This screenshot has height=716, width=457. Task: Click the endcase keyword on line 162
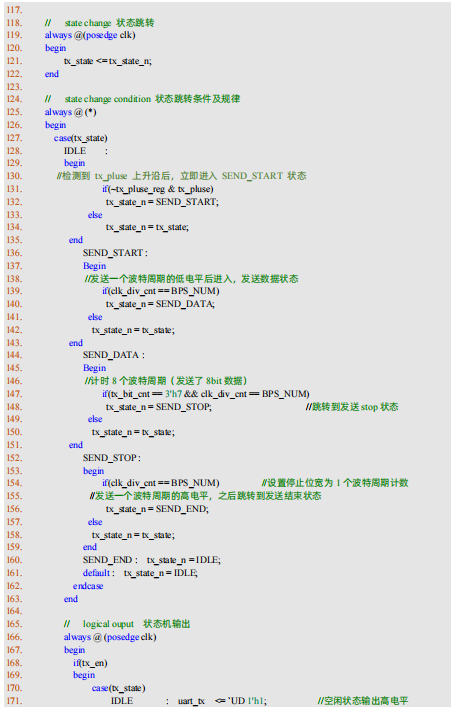click(x=88, y=586)
